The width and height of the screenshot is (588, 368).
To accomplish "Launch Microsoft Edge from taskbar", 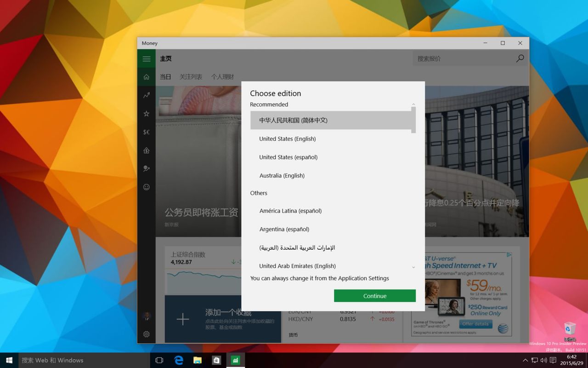I will 178,360.
